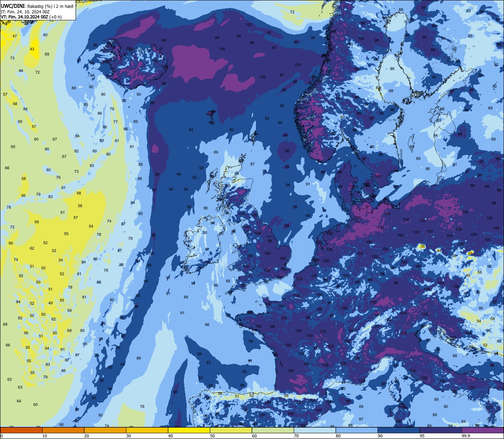The width and height of the screenshot is (504, 439).
Task: Click the pale green 60–70 legend swatch
Action: point(273,430)
